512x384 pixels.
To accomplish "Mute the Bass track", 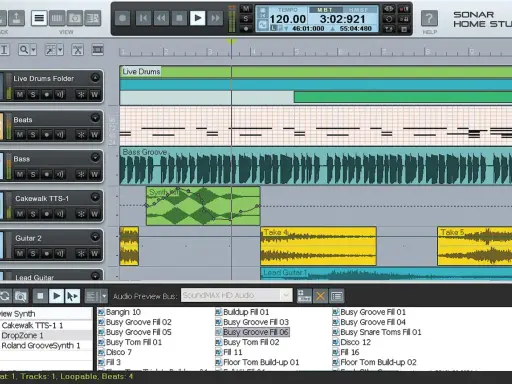I will pyautogui.click(x=20, y=174).
